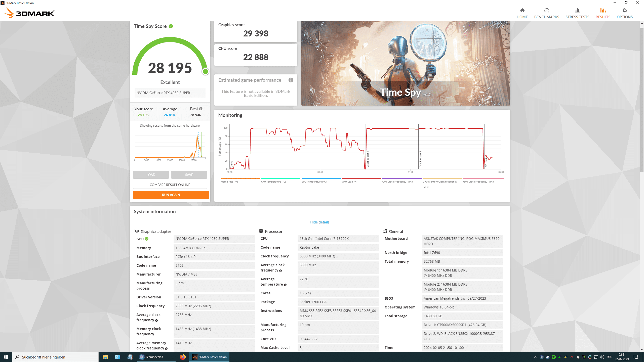This screenshot has height=362, width=644.
Task: Click the Operating system value Windows 10 64-bit
Action: (x=462, y=307)
